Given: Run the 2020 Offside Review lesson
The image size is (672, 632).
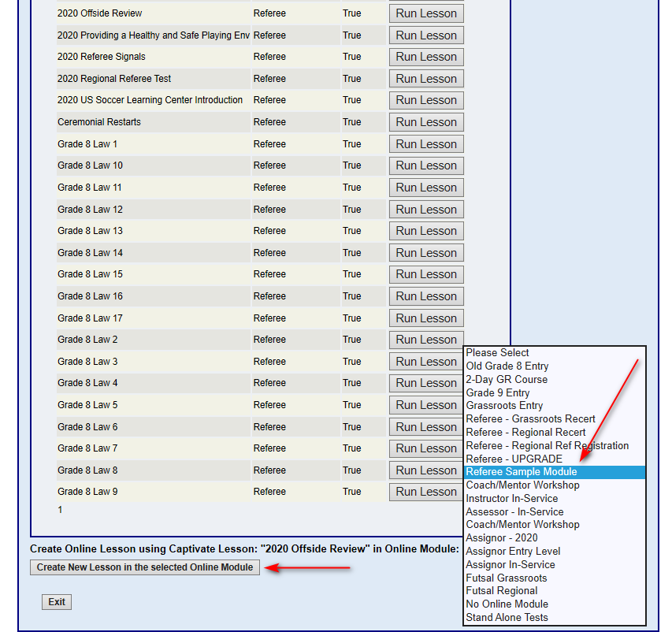Looking at the screenshot, I should (426, 13).
